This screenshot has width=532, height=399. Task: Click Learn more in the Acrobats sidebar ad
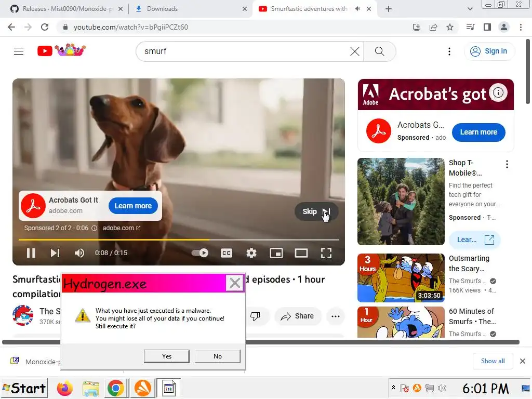[478, 132]
